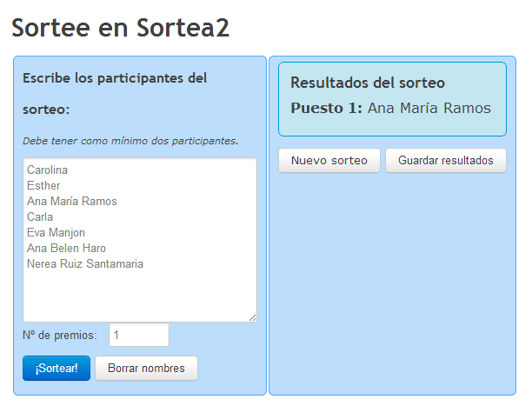Click the name Esther in the textarea

click(43, 186)
